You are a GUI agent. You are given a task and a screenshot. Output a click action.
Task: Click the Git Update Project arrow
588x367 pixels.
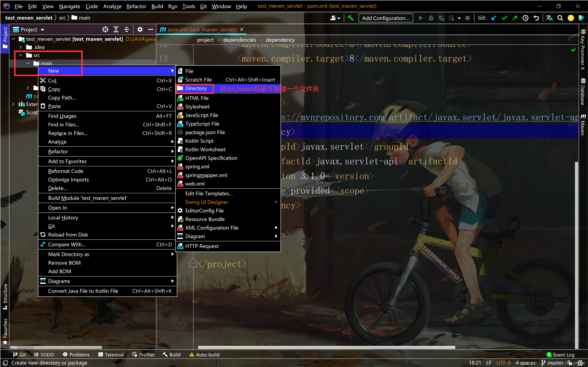tap(494, 18)
